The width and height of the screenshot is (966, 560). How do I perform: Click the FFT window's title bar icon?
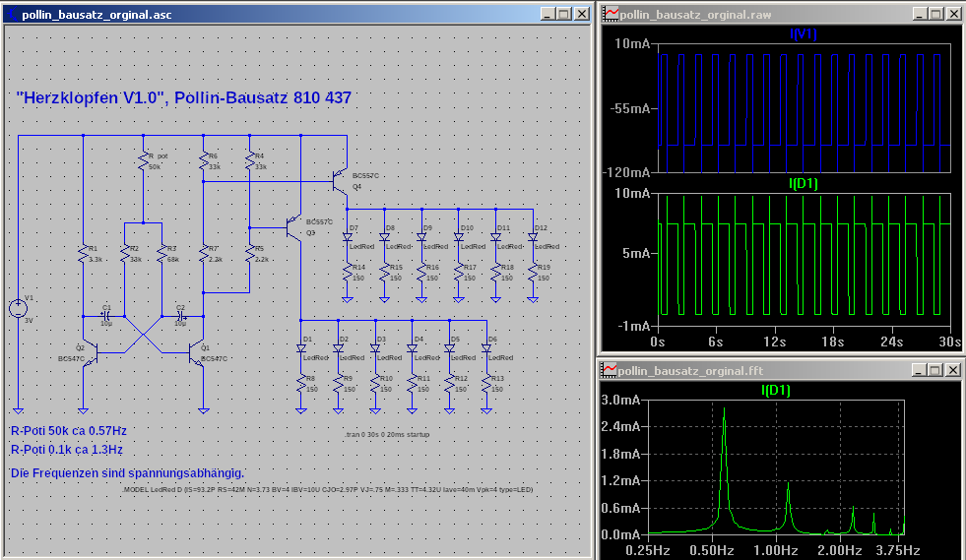611,370
